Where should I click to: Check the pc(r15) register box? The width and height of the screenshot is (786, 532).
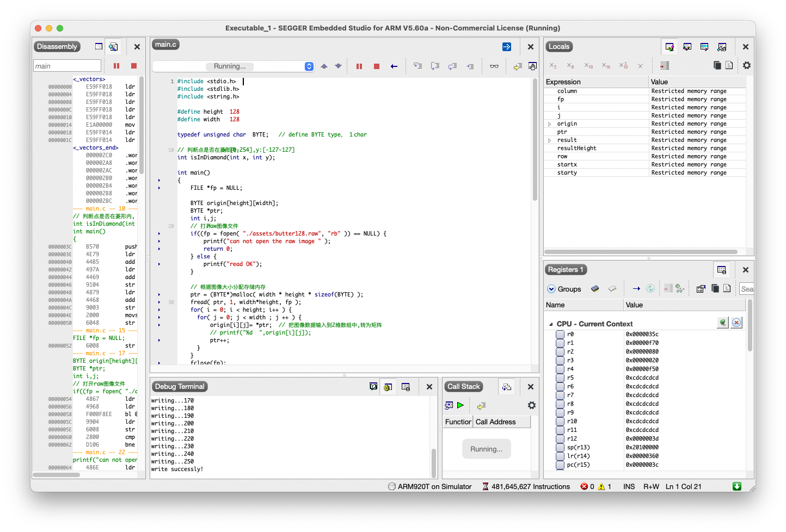560,465
